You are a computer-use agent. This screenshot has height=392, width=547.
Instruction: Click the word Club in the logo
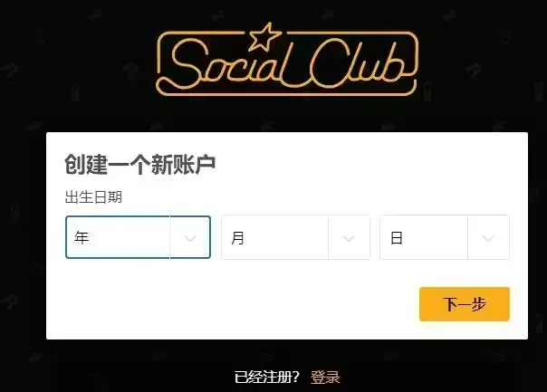(358, 62)
